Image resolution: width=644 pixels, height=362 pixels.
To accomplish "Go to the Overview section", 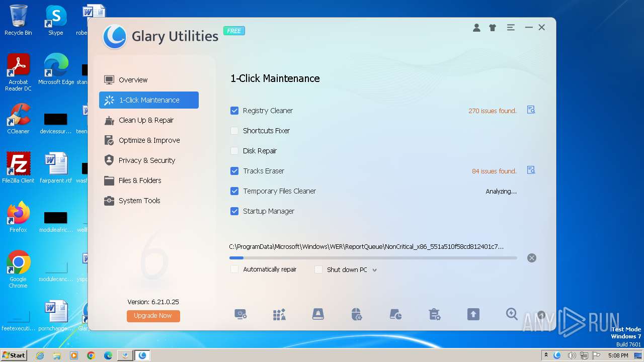I will point(149,79).
